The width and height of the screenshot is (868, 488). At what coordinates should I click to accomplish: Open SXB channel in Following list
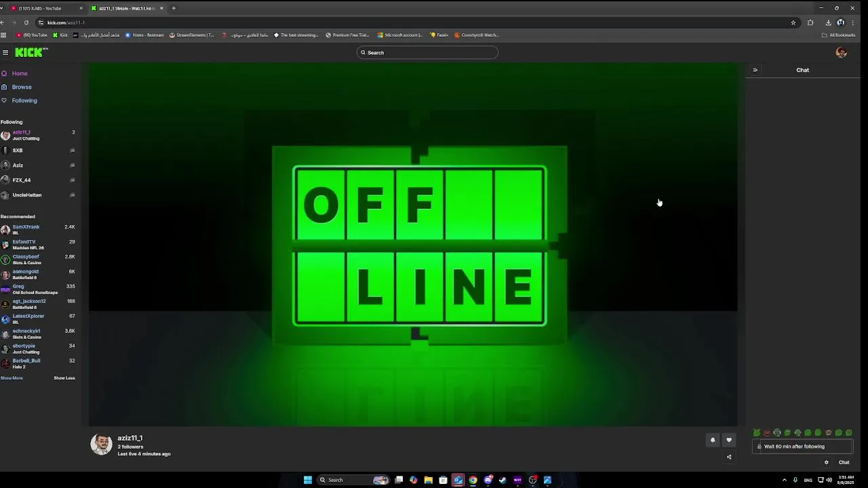(x=38, y=150)
